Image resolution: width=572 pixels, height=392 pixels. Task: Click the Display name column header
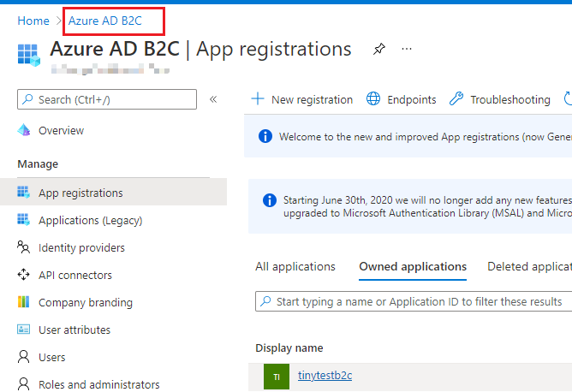pyautogui.click(x=289, y=347)
